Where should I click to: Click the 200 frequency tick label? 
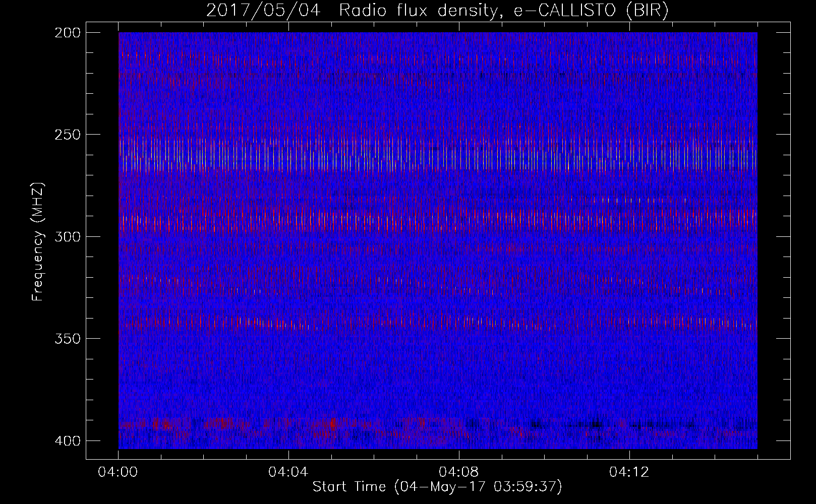coord(67,32)
